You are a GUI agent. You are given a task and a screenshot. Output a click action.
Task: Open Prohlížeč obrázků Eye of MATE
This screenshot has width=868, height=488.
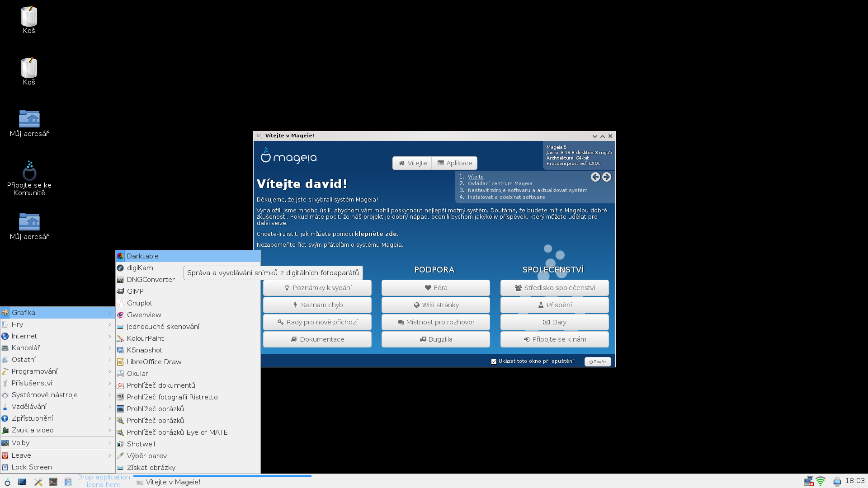click(188, 432)
